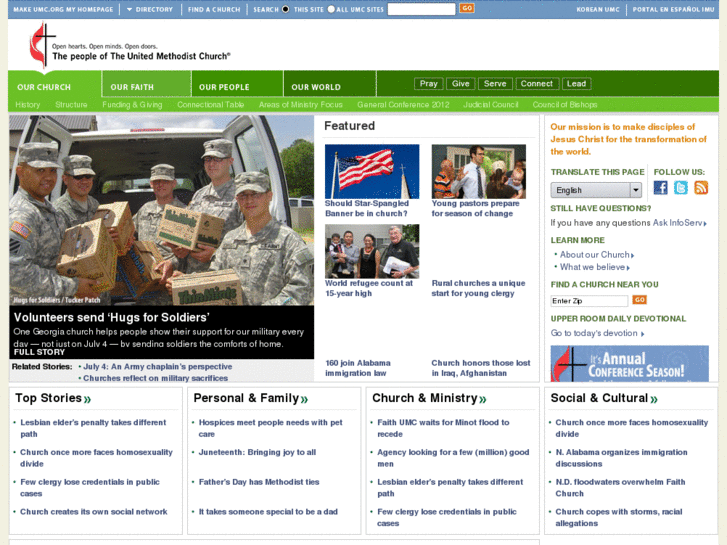Click Make UMC.org My Homepage link
The width and height of the screenshot is (727, 545).
[x=63, y=9]
